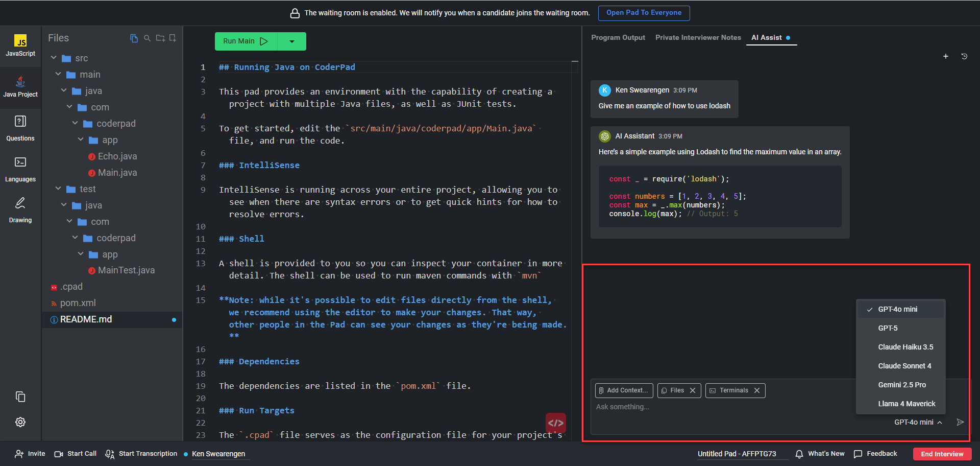Screen dimensions: 980x466
Task: Send the AI message arrow icon
Action: [x=960, y=422]
